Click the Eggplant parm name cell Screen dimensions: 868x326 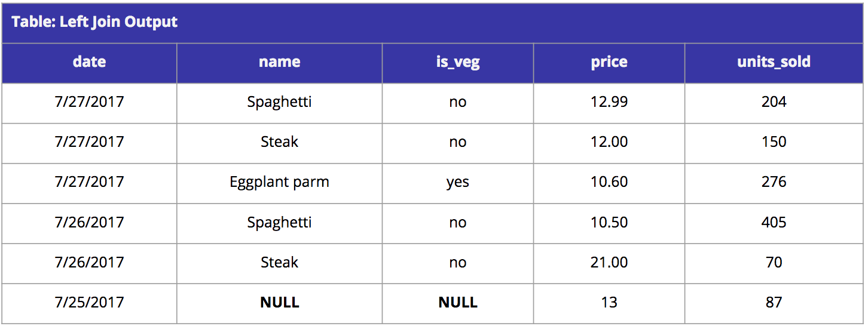point(279,183)
